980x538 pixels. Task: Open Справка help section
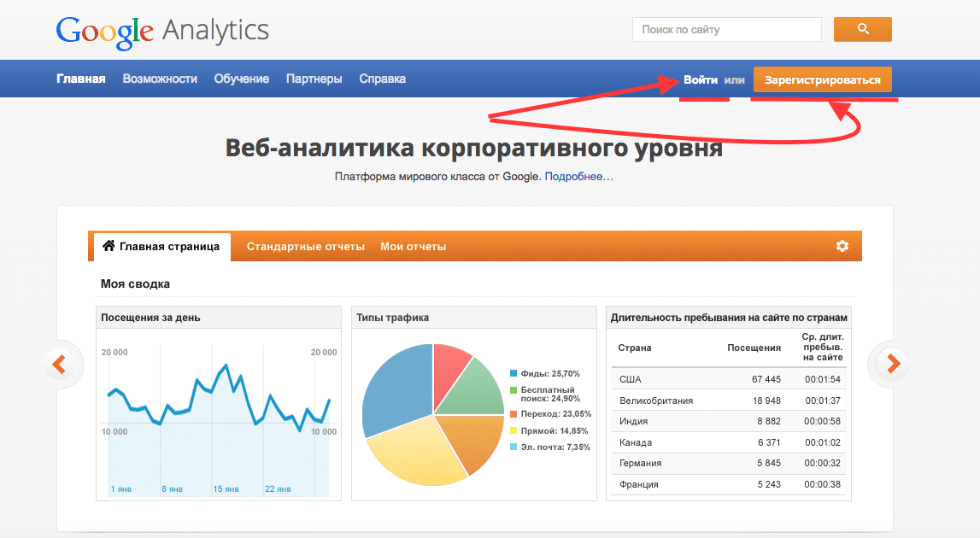(x=383, y=79)
